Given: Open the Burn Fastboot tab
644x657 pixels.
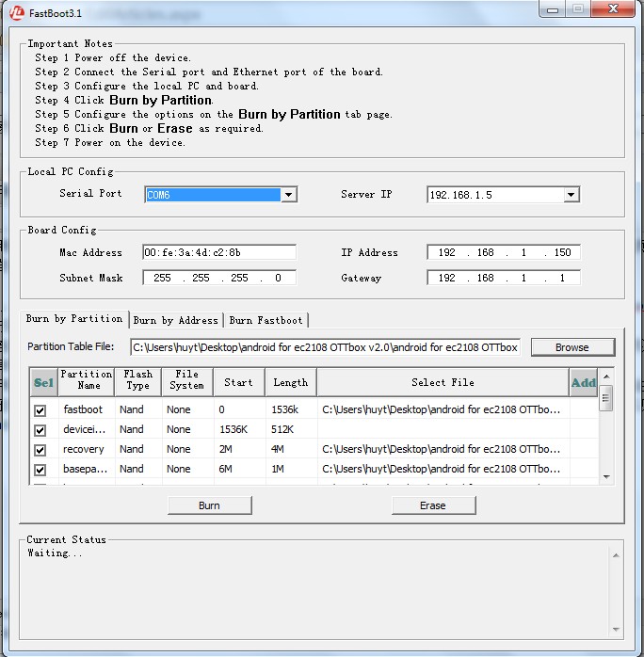Looking at the screenshot, I should [x=266, y=321].
